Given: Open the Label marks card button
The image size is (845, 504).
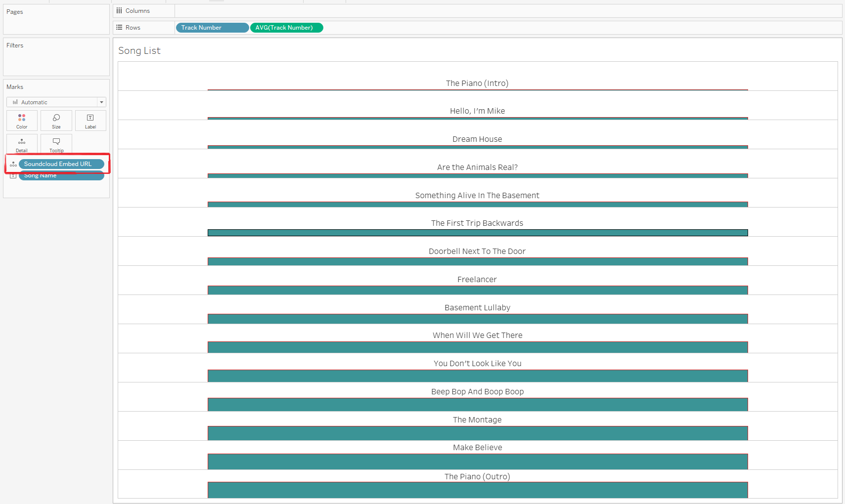Looking at the screenshot, I should pyautogui.click(x=90, y=121).
